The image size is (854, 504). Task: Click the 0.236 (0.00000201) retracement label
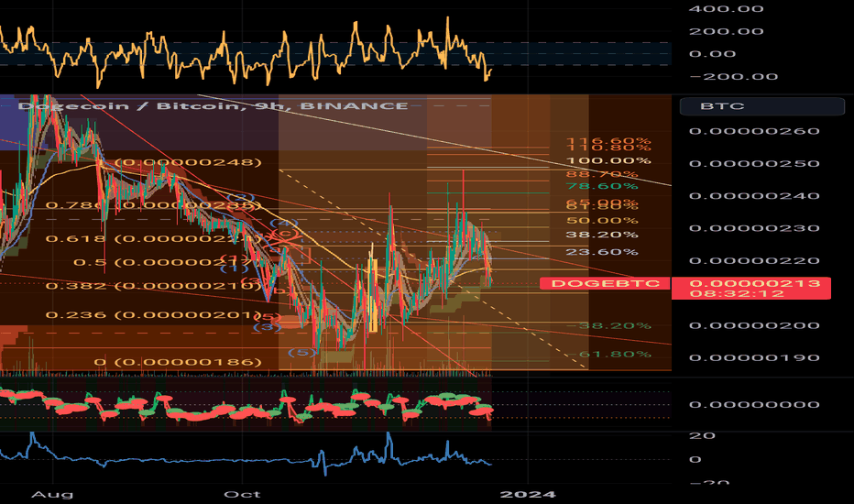154,315
